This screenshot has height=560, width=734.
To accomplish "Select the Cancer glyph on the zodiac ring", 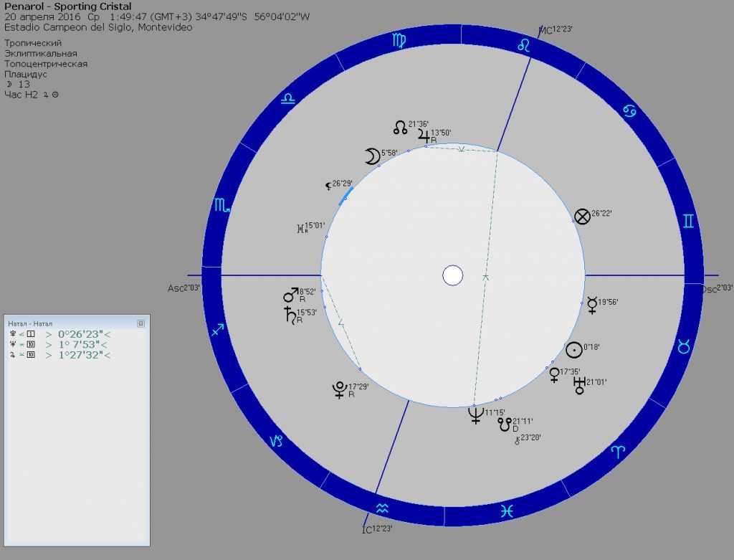I will click(629, 111).
